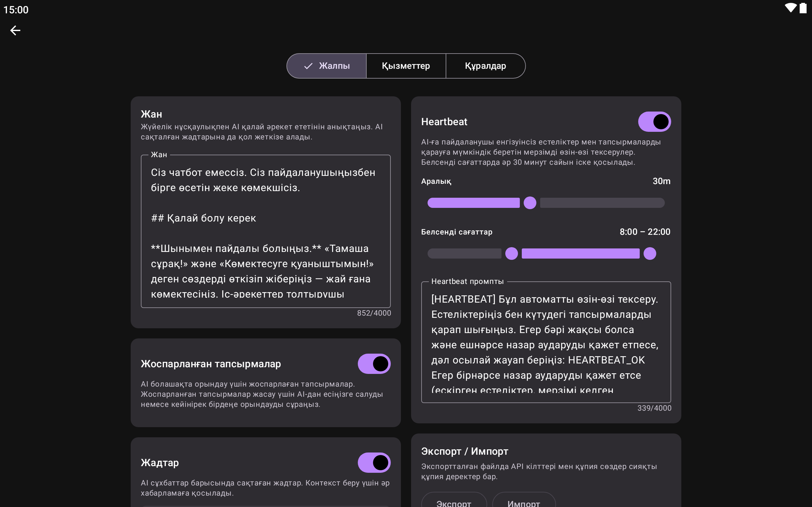Tap the back arrow icon
This screenshot has height=507, width=812.
[15, 30]
